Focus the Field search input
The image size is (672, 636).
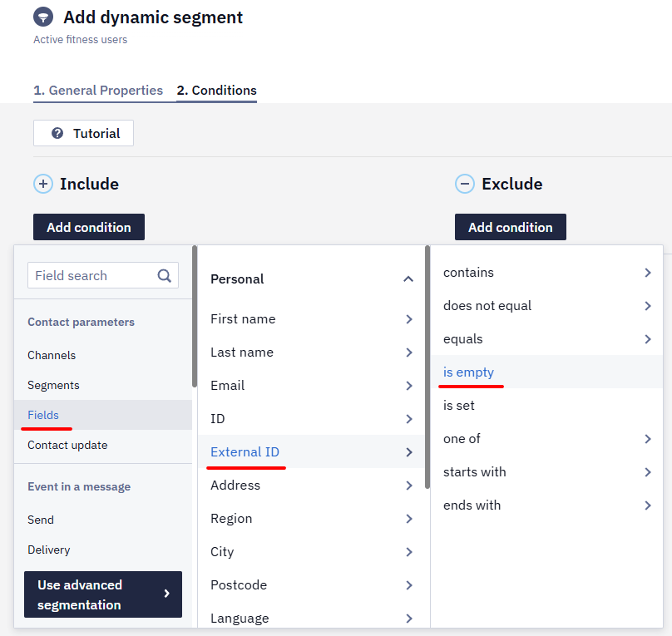point(103,275)
